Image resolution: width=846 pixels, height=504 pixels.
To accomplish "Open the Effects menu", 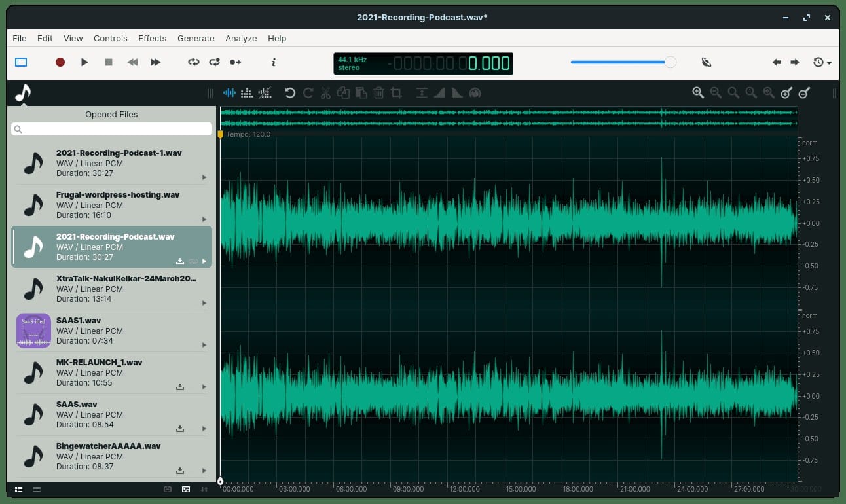I will pos(153,38).
